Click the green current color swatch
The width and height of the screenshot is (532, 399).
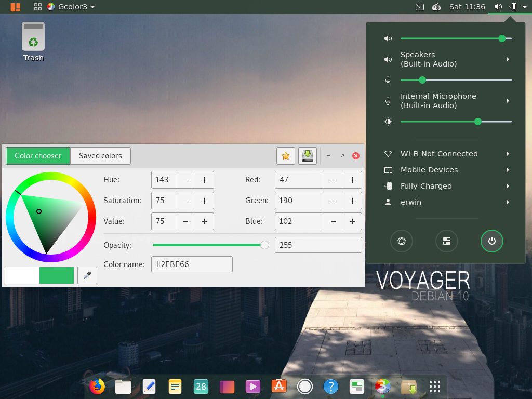(x=57, y=275)
